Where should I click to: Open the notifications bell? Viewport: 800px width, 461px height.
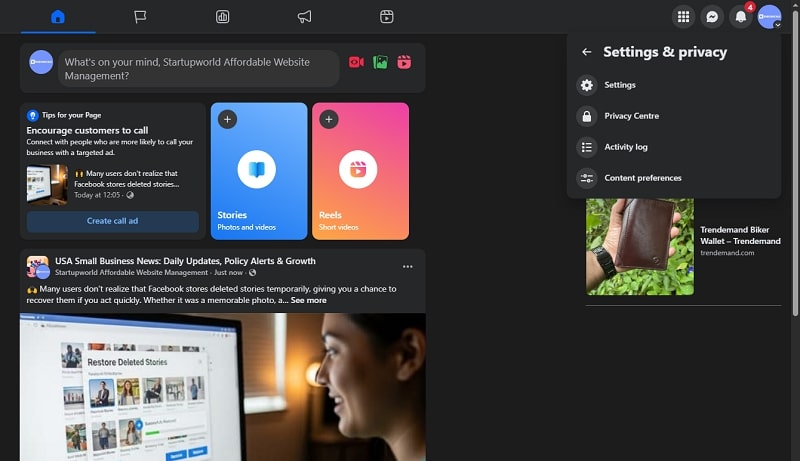click(740, 16)
